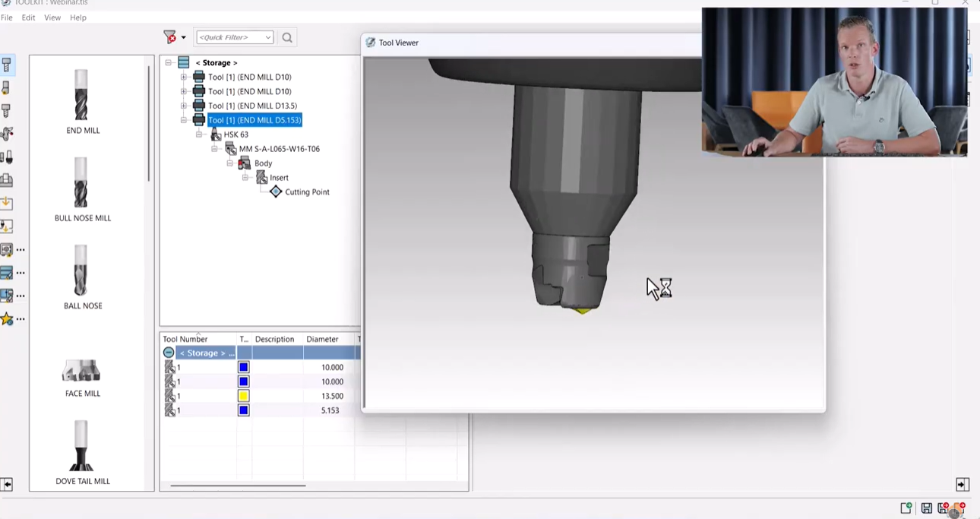980x519 pixels.
Task: Click the ellipsis button next to the star icon
Action: click(x=21, y=318)
